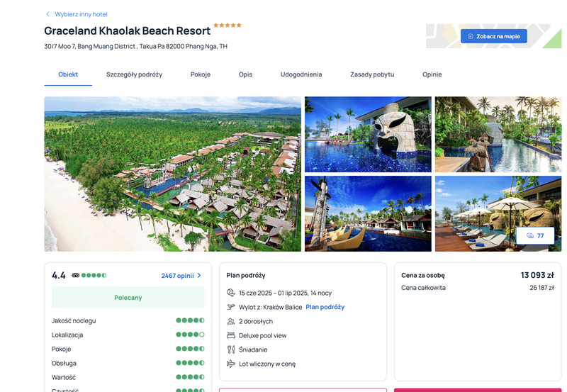Image resolution: width=567 pixels, height=392 pixels.
Task: Open the Pokoje tab
Action: [x=201, y=74]
